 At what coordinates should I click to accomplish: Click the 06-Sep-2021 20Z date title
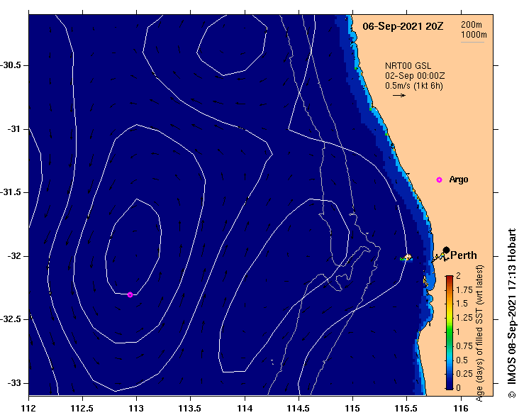pos(403,26)
